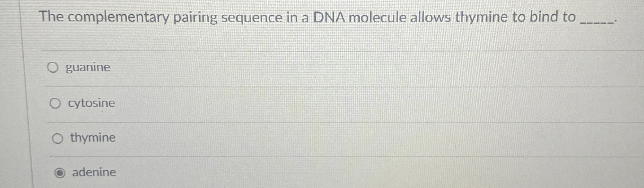Click the adenine answer label
This screenshot has width=644, height=188.
(94, 172)
